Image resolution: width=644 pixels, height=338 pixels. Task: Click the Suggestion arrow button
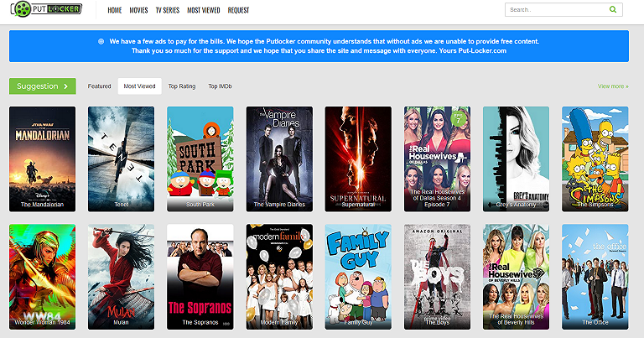click(x=42, y=86)
